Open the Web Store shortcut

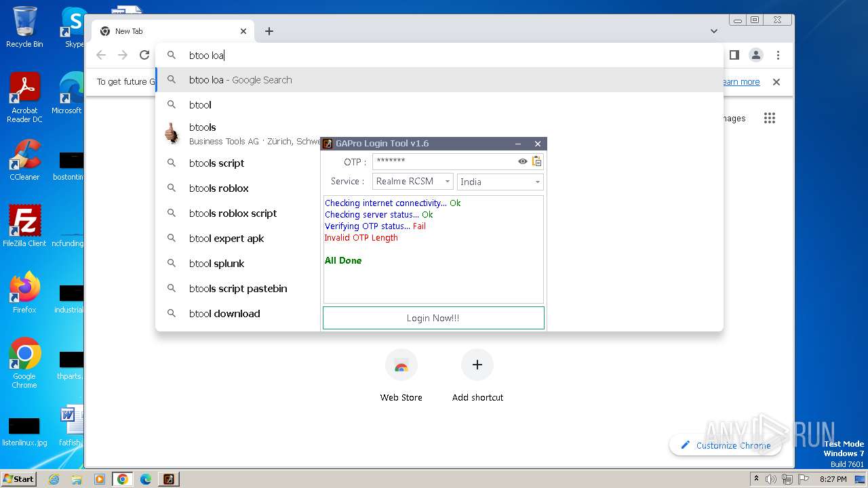[401, 377]
